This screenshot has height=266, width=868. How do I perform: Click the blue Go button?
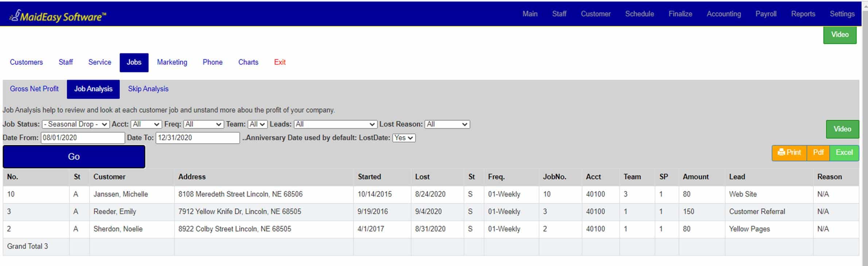pos(74,156)
